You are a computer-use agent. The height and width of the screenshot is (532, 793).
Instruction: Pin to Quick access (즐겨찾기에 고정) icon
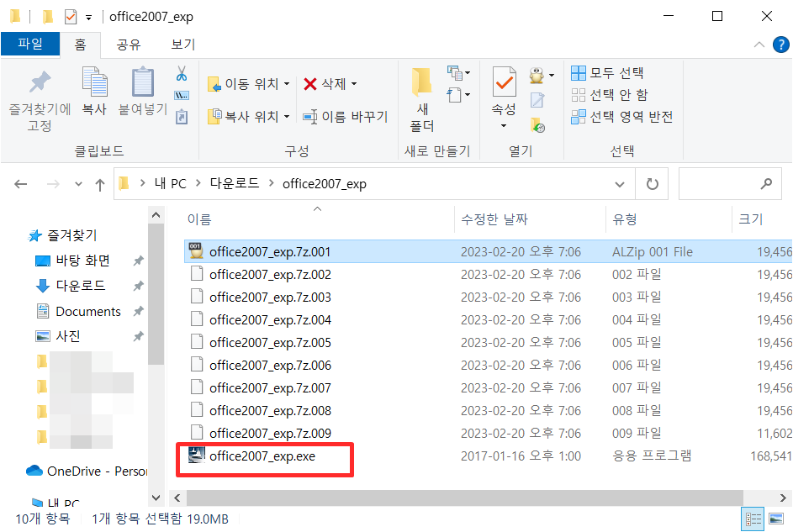[40, 82]
